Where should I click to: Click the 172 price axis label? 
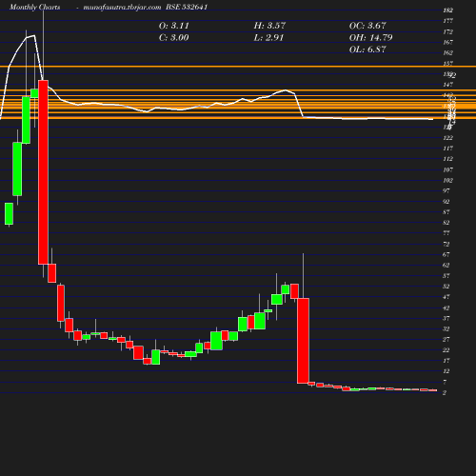pos(447,31)
